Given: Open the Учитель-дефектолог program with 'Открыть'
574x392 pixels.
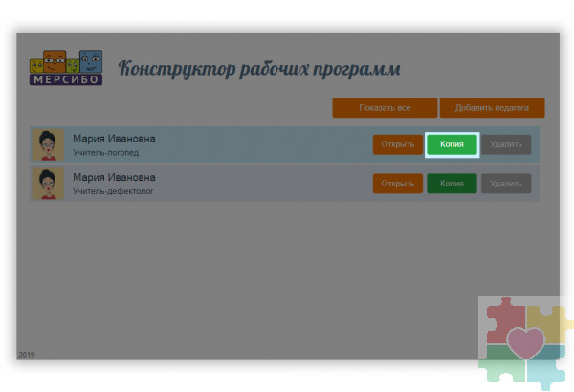Looking at the screenshot, I should [397, 183].
